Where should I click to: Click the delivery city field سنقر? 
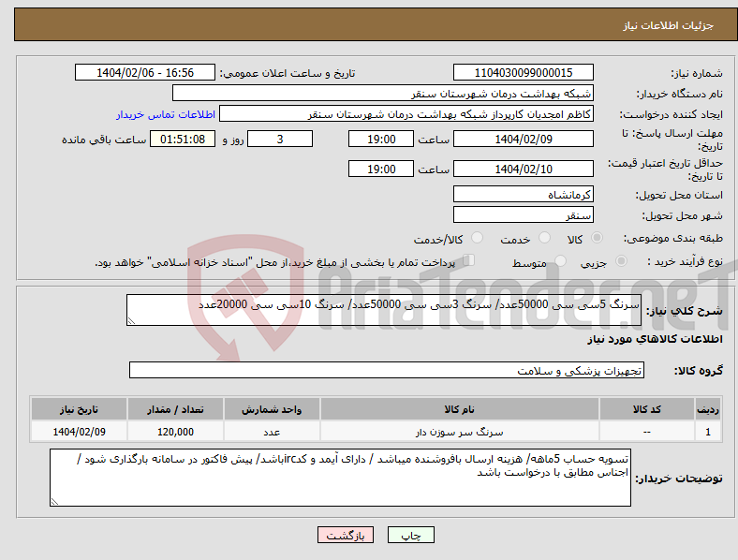tap(524, 214)
